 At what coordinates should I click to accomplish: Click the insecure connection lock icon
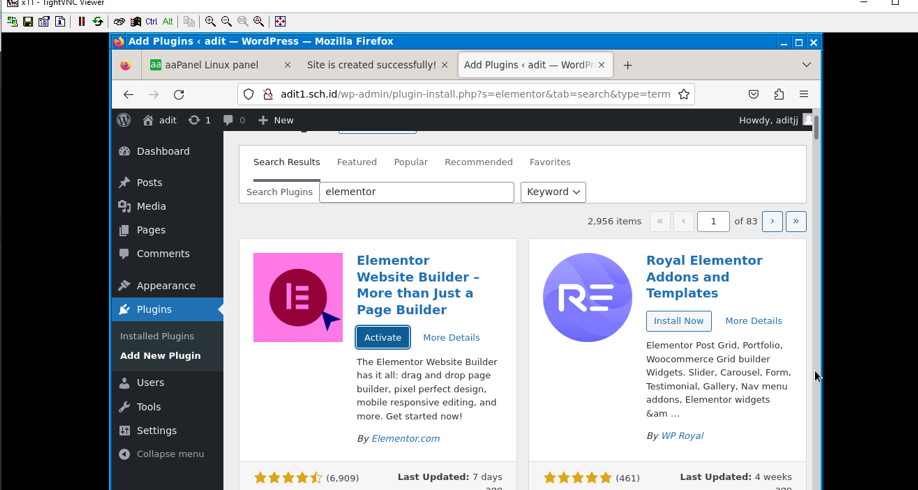[268, 94]
